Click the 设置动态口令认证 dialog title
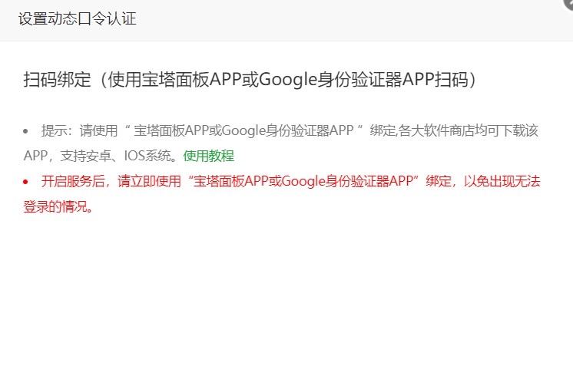The width and height of the screenshot is (573, 392). coord(77,18)
